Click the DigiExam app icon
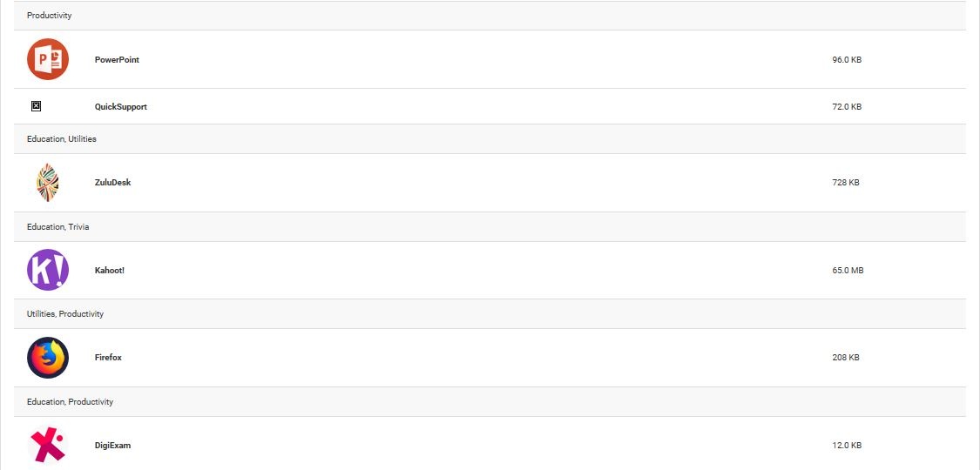980x470 pixels. tap(47, 445)
